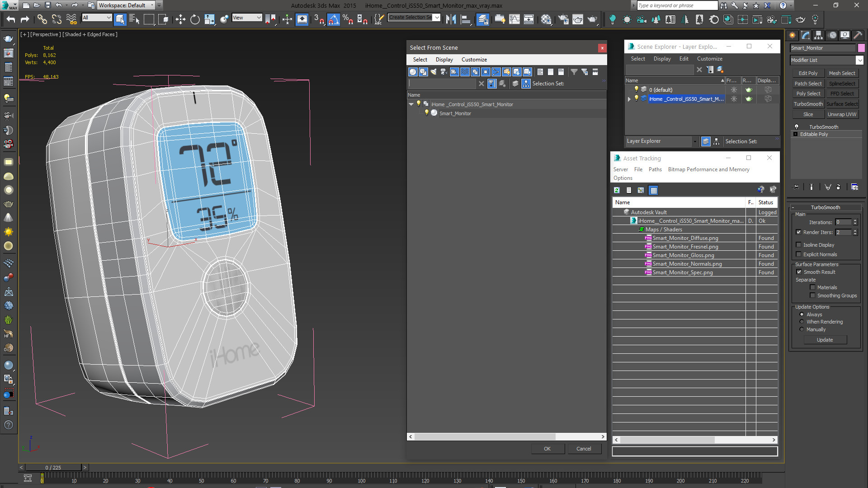Activate the Select Object tool

120,19
